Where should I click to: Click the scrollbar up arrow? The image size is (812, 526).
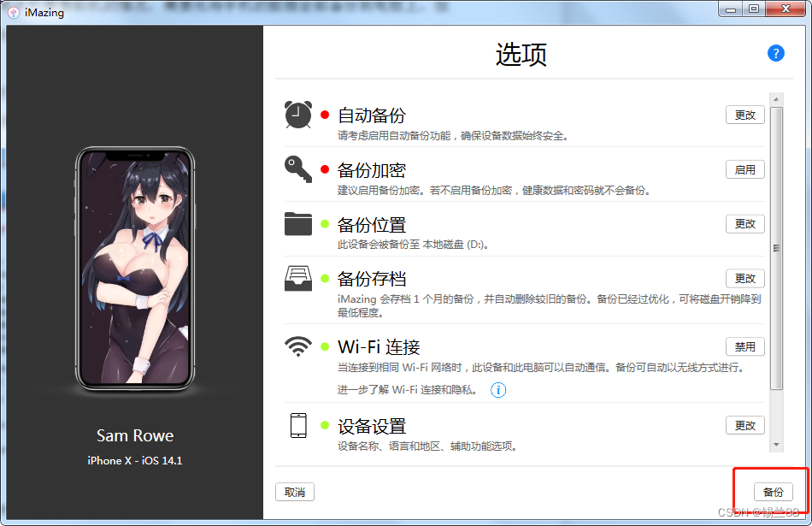coord(776,99)
